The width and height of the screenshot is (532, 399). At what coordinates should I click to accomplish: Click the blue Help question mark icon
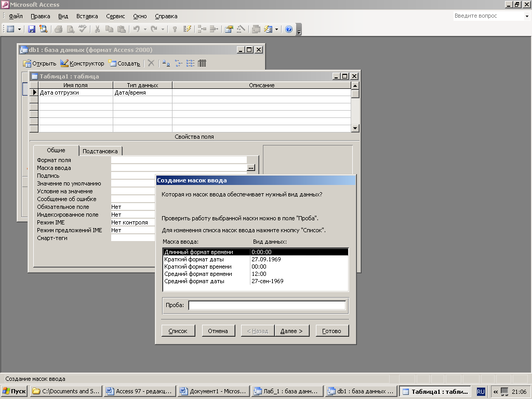(289, 29)
